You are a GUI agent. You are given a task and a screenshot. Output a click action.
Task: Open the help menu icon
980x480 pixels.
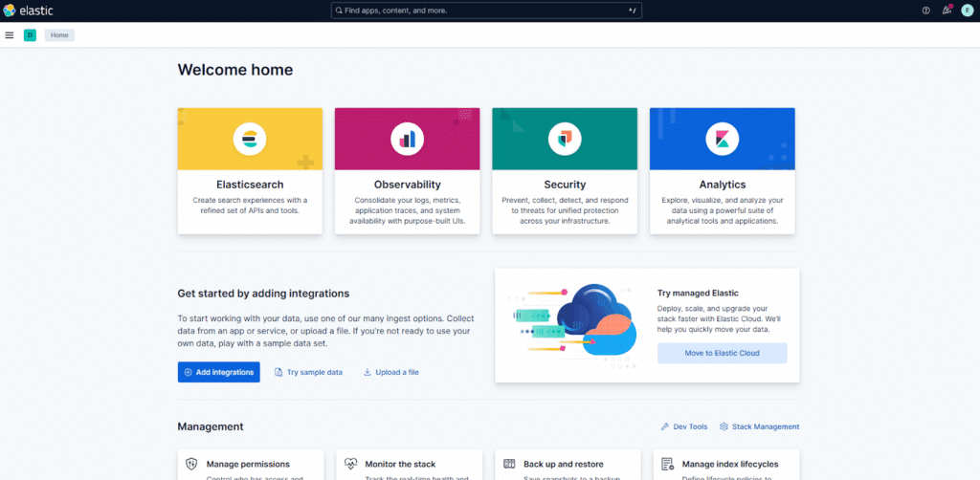pyautogui.click(x=925, y=10)
